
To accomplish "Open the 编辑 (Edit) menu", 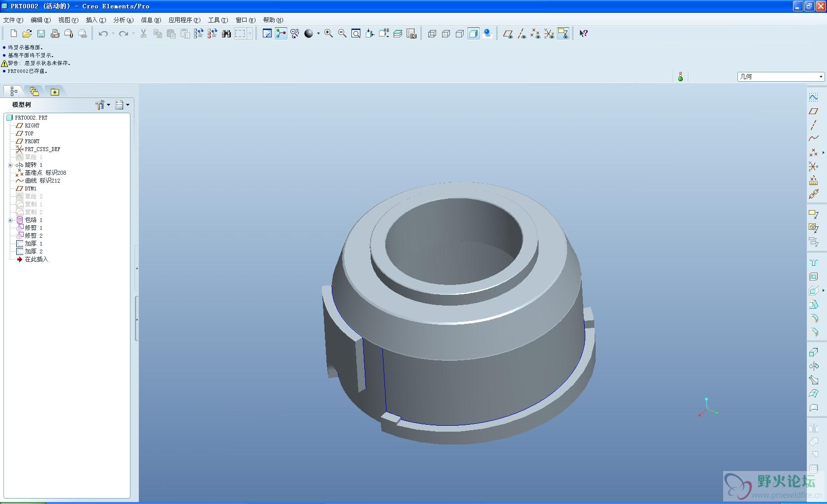I will 41,20.
